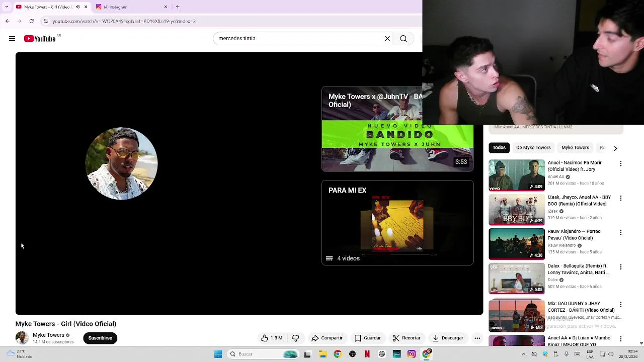The image size is (644, 362).
Task: Open the OBS taskbar icon
Action: [352, 354]
